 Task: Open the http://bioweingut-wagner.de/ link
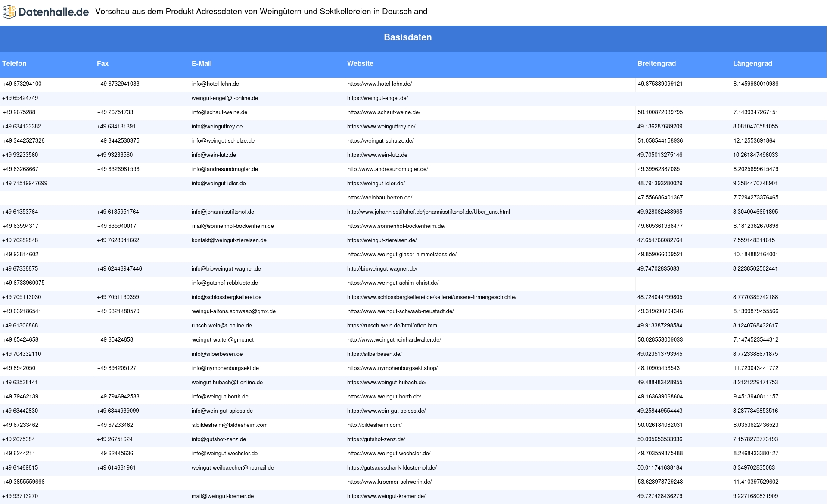382,269
